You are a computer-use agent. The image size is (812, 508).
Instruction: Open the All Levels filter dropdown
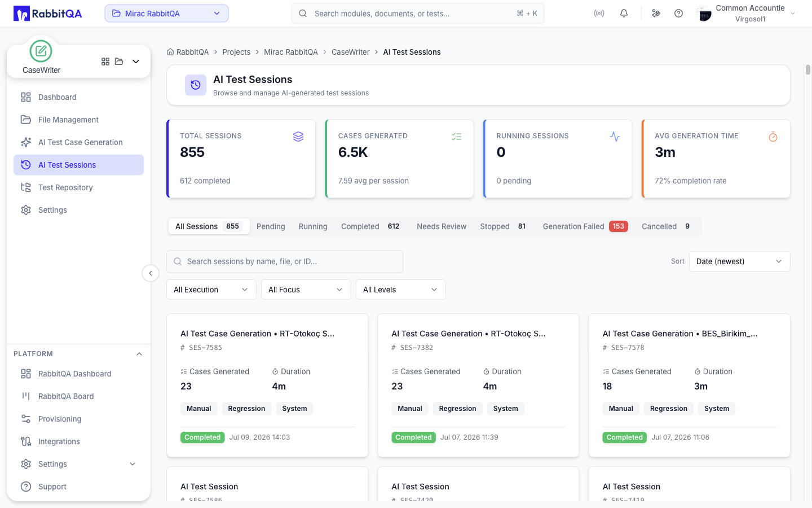pyautogui.click(x=401, y=290)
